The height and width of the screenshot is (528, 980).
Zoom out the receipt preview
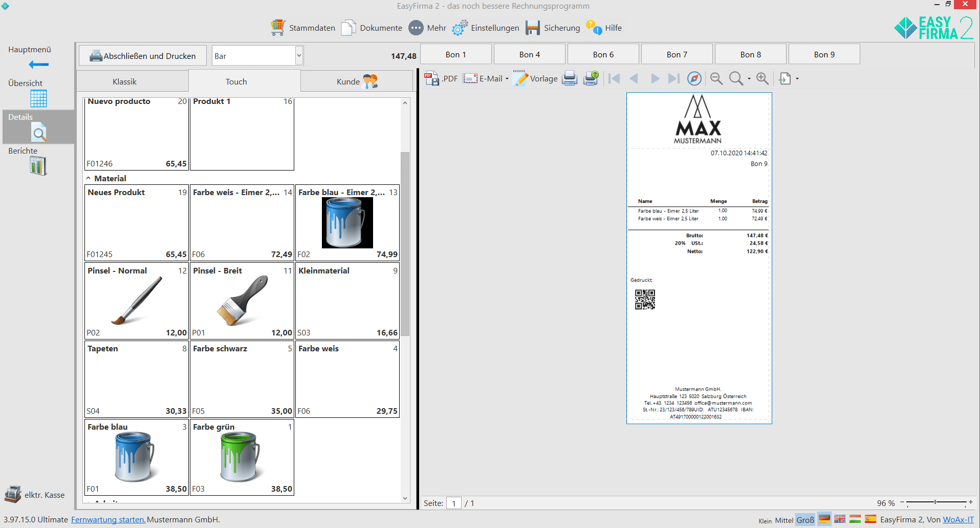(x=716, y=78)
